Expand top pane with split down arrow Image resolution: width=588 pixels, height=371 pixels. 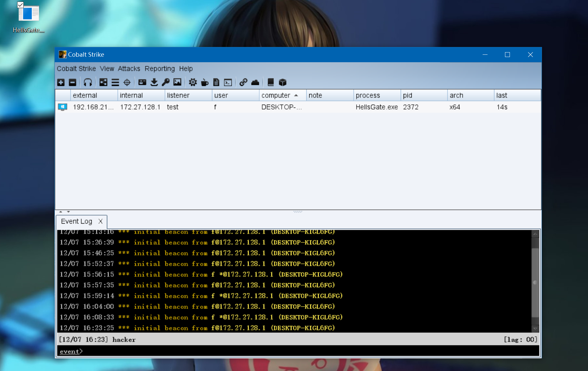68,212
